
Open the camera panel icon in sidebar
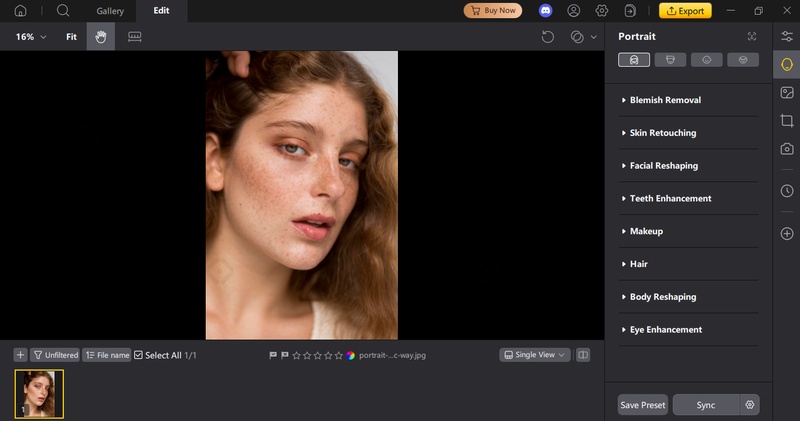point(787,148)
